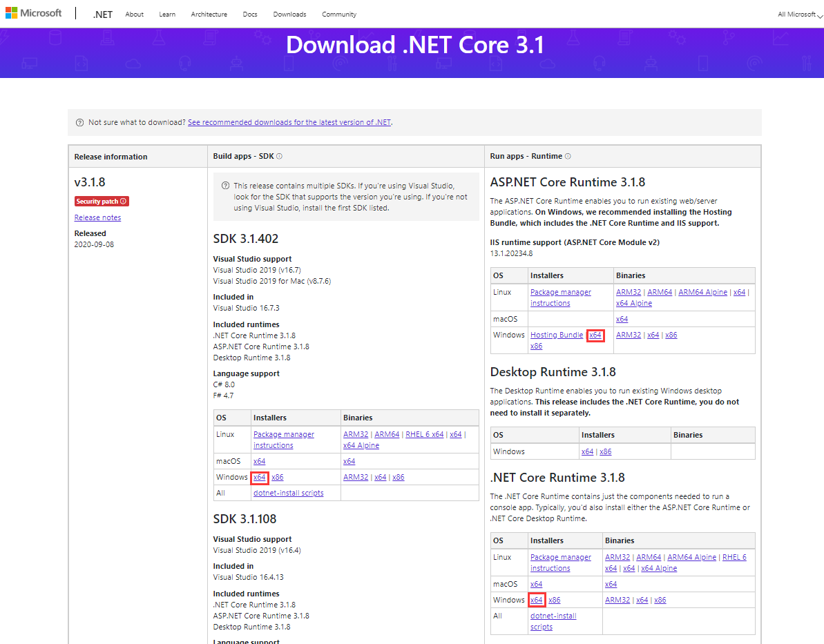This screenshot has height=644, width=824.
Task: Click the question mark in the multiple SDKs notice
Action: tap(226, 185)
